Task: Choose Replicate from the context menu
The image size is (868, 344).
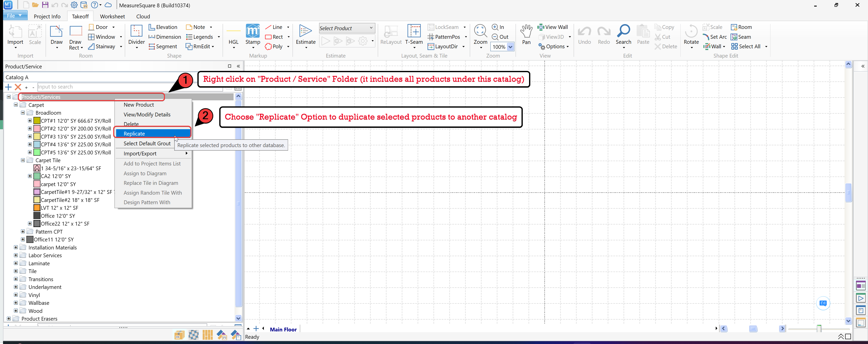Action: coord(135,134)
